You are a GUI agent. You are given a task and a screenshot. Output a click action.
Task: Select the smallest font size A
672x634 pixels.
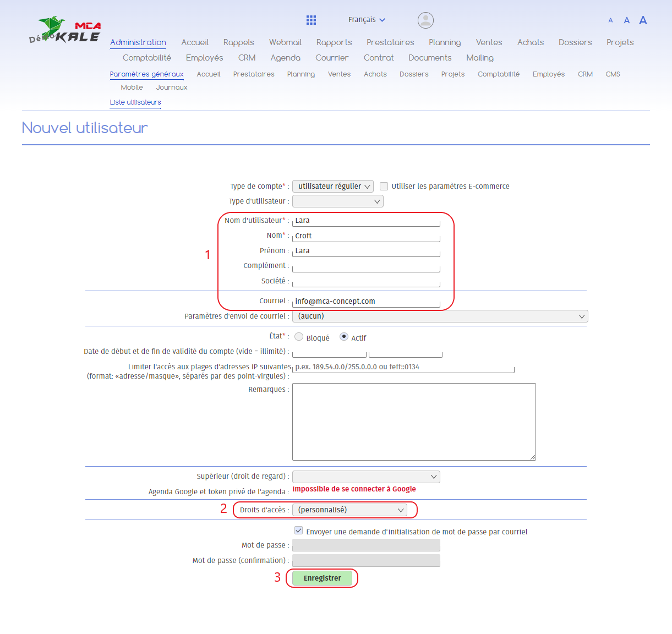pyautogui.click(x=610, y=20)
